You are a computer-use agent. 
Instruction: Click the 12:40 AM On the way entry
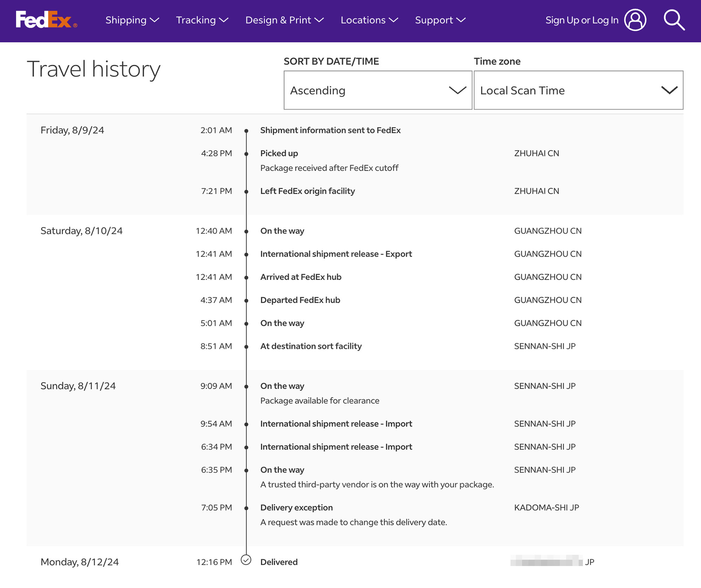tap(282, 231)
